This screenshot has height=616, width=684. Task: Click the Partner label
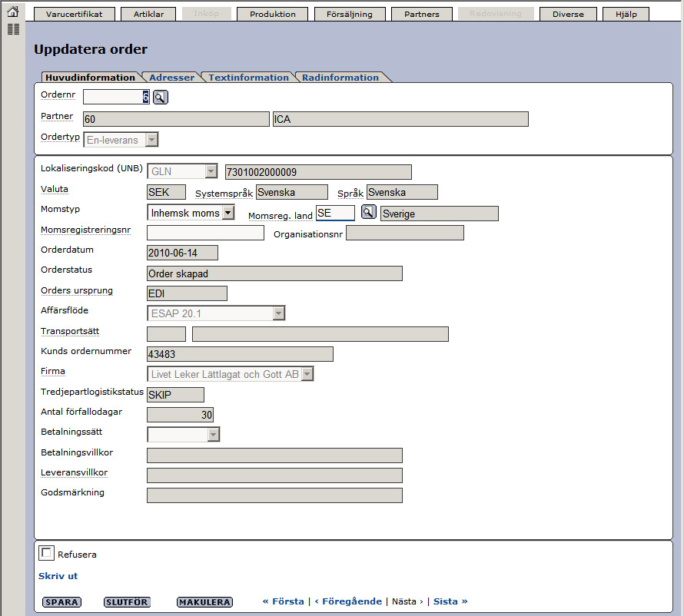(x=57, y=116)
